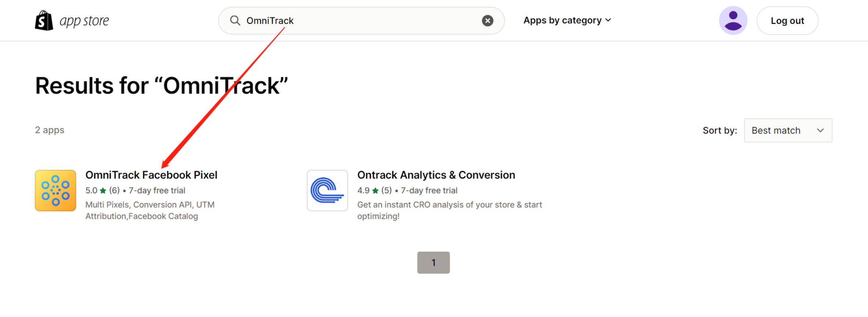
Task: Open the Sort by Best match dropdown
Action: [788, 130]
